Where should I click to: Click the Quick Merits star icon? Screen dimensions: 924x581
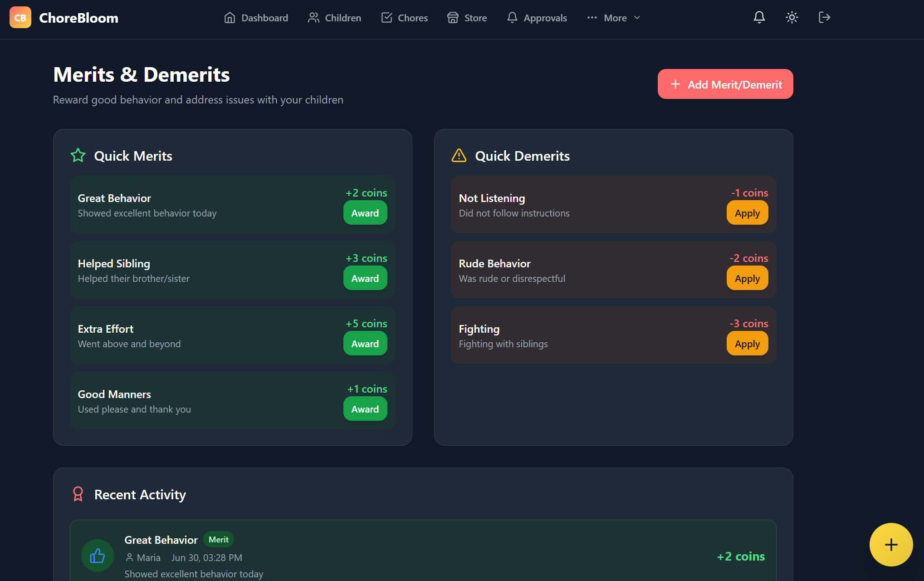click(78, 156)
